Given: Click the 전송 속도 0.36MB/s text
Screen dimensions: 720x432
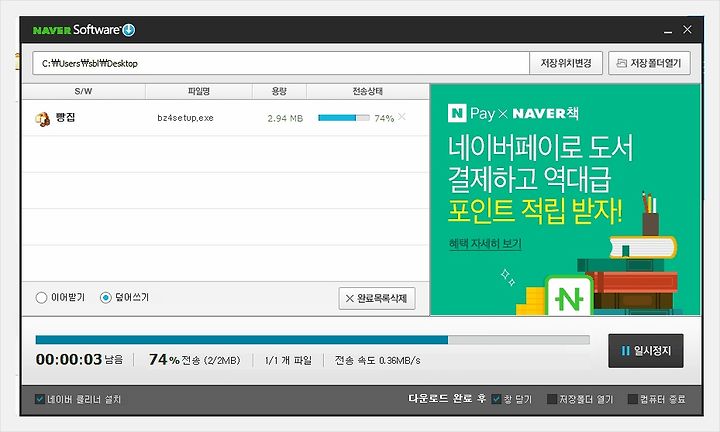Looking at the screenshot, I should pyautogui.click(x=377, y=360).
